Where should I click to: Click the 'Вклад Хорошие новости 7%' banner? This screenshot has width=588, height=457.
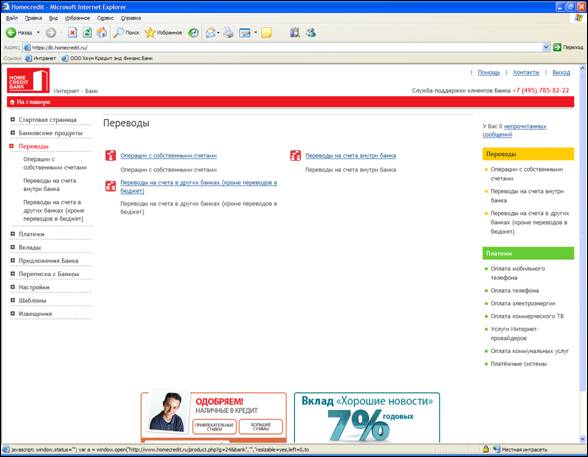367,418
